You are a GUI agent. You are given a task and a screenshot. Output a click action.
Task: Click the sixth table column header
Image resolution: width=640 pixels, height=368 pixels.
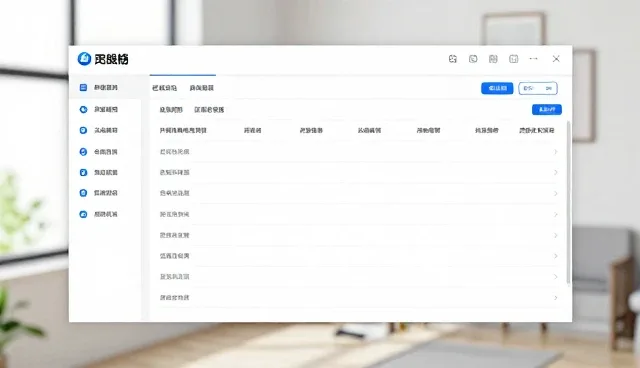487,131
